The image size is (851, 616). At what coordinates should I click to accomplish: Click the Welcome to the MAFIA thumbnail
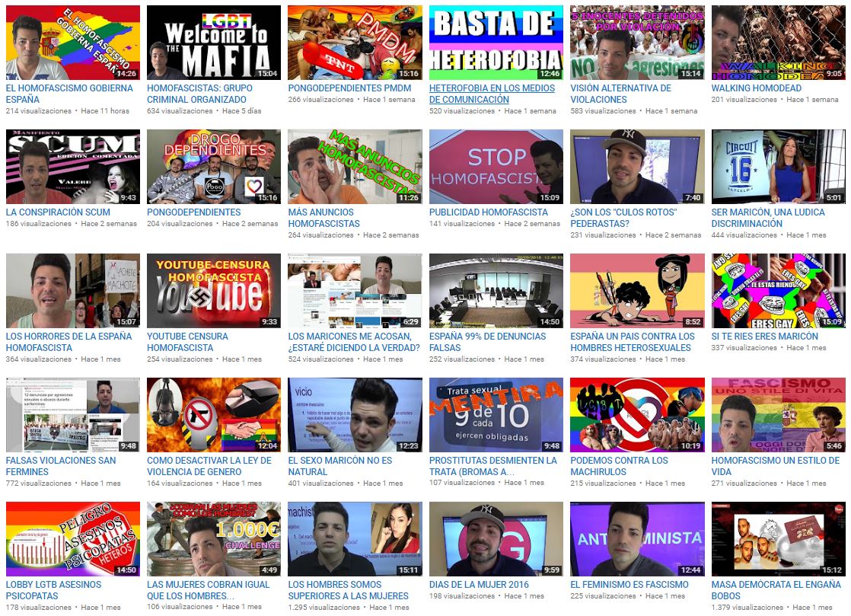coord(213,43)
